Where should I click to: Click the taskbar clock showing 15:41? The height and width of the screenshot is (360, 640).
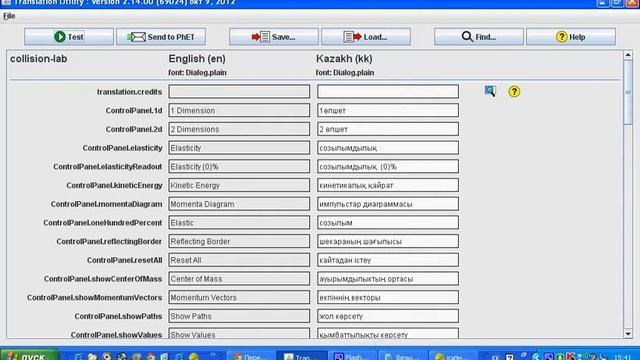[622, 357]
